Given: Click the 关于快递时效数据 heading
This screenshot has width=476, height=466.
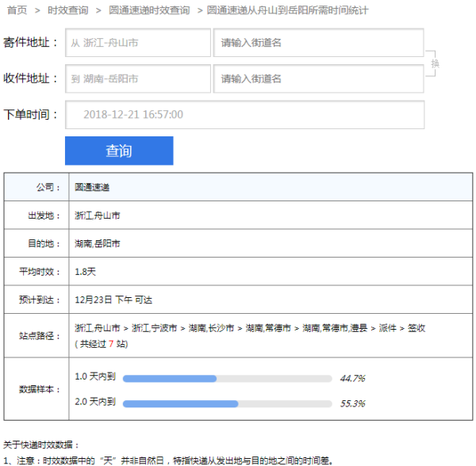Looking at the screenshot, I should click(x=40, y=445).
